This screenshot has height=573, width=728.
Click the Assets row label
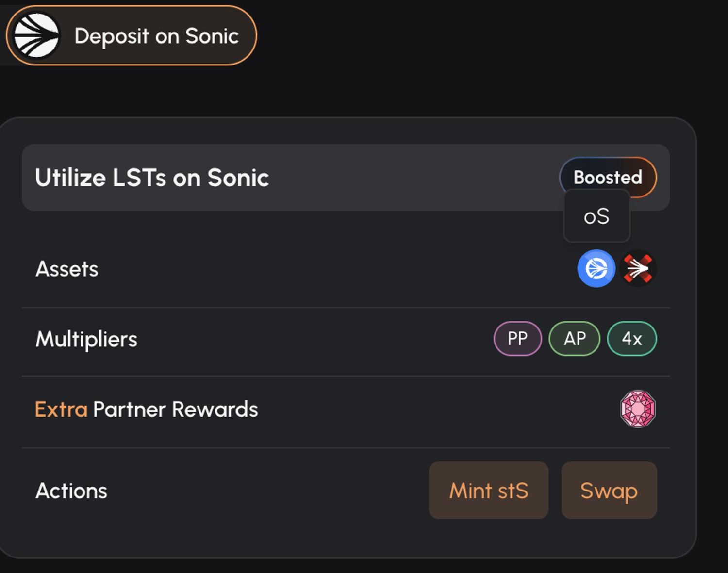(67, 269)
